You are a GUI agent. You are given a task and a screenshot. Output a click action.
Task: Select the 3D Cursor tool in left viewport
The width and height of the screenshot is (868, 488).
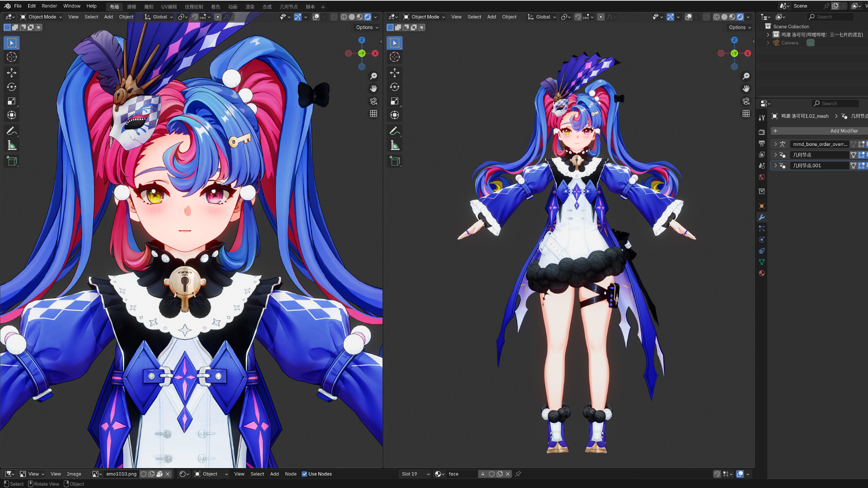tap(12, 57)
